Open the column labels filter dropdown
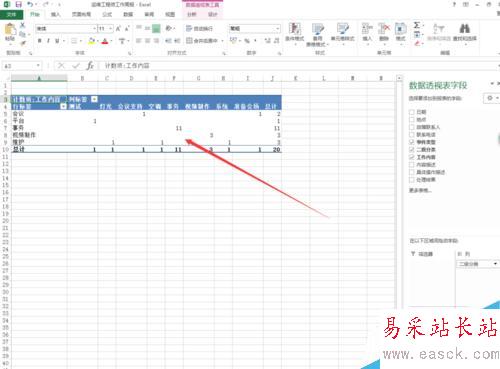The width and height of the screenshot is (500, 369). point(94,99)
